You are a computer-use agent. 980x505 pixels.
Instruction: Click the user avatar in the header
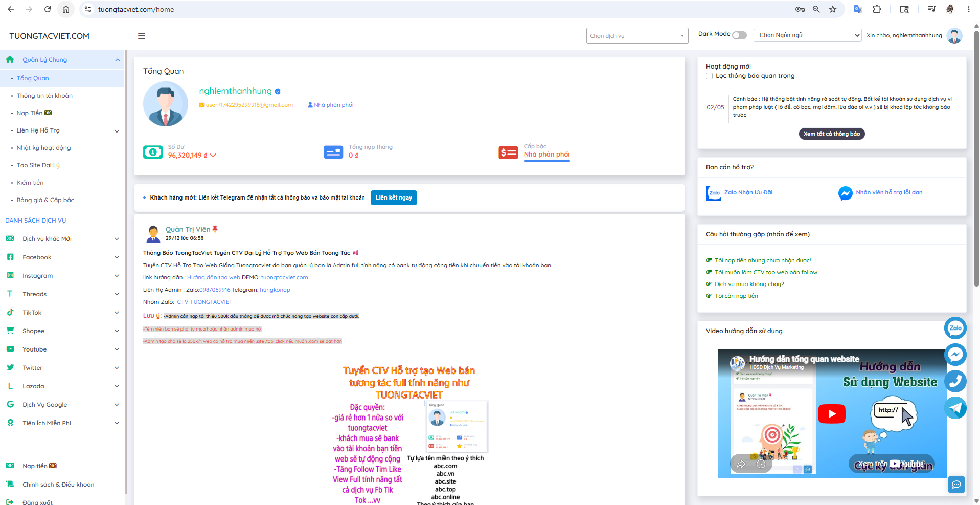(954, 36)
